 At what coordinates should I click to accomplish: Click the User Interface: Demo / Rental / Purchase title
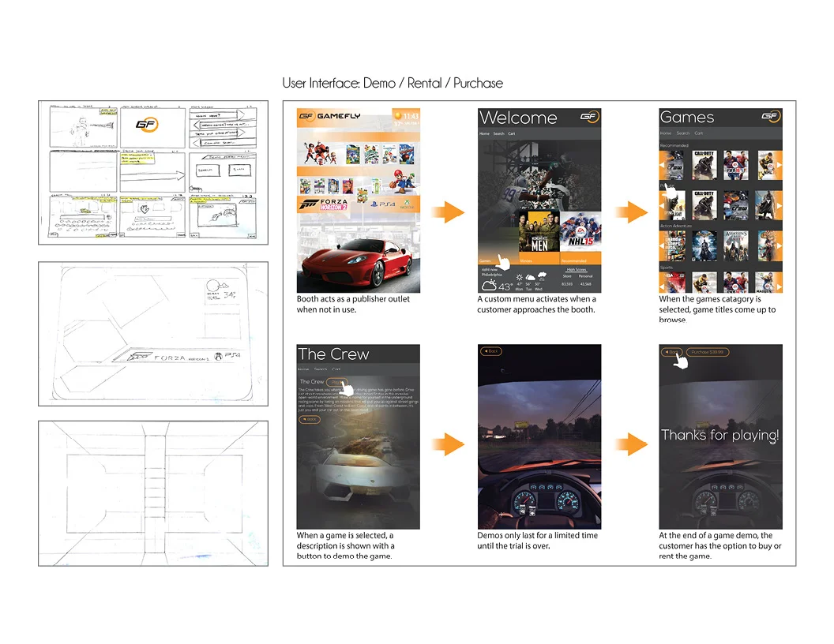(x=393, y=84)
